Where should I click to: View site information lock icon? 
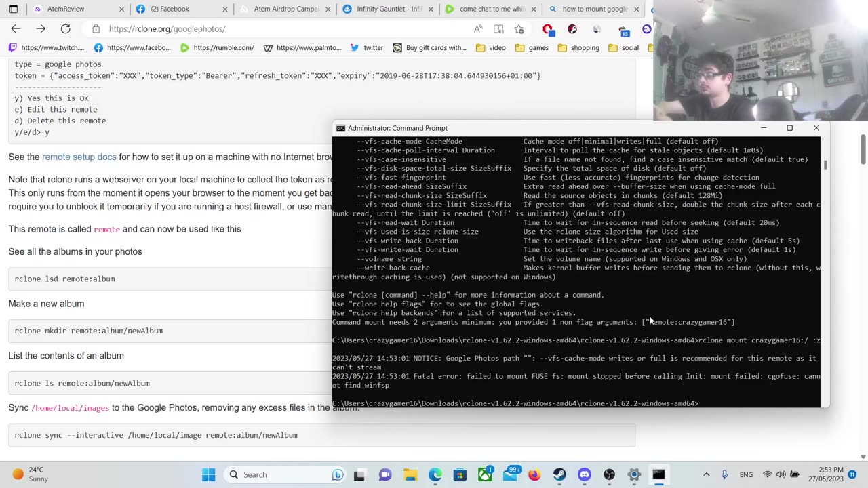click(96, 28)
